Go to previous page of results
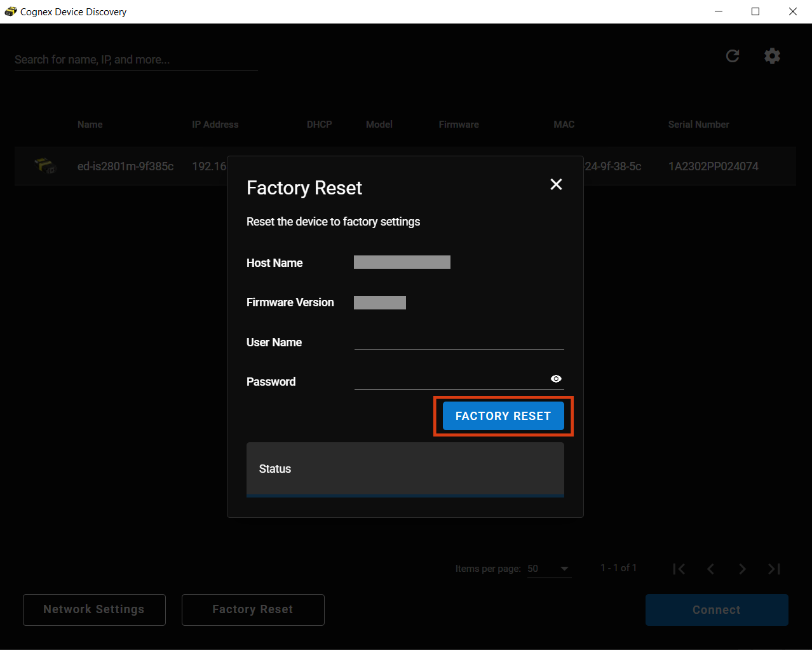The image size is (812, 650). point(710,569)
